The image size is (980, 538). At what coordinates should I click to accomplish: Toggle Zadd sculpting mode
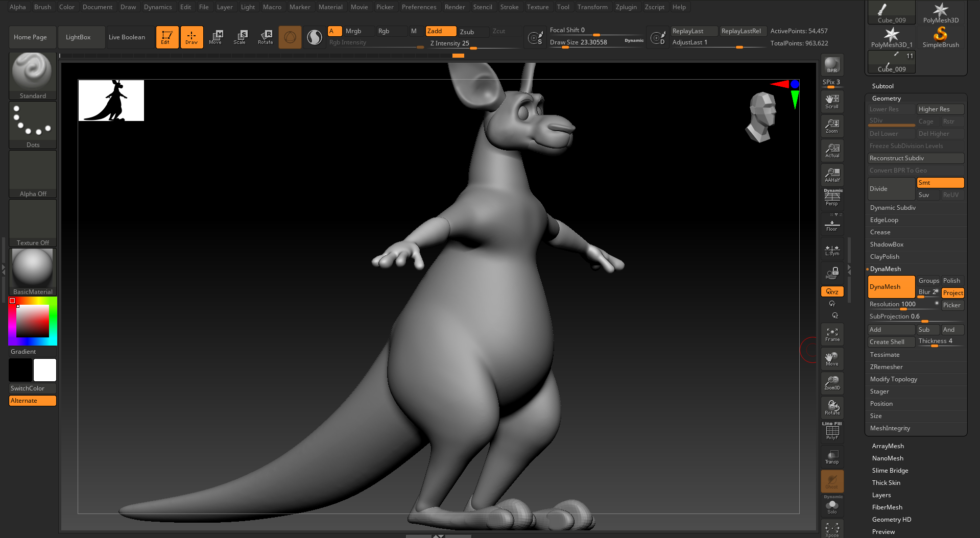click(x=440, y=31)
